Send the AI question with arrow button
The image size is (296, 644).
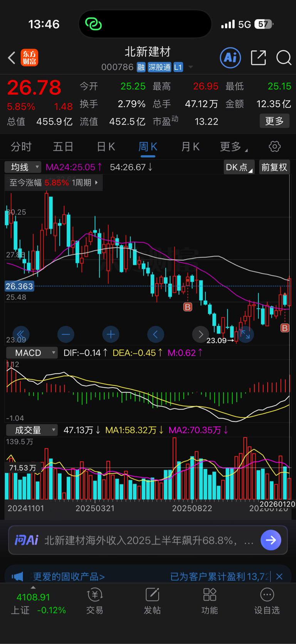[271, 540]
